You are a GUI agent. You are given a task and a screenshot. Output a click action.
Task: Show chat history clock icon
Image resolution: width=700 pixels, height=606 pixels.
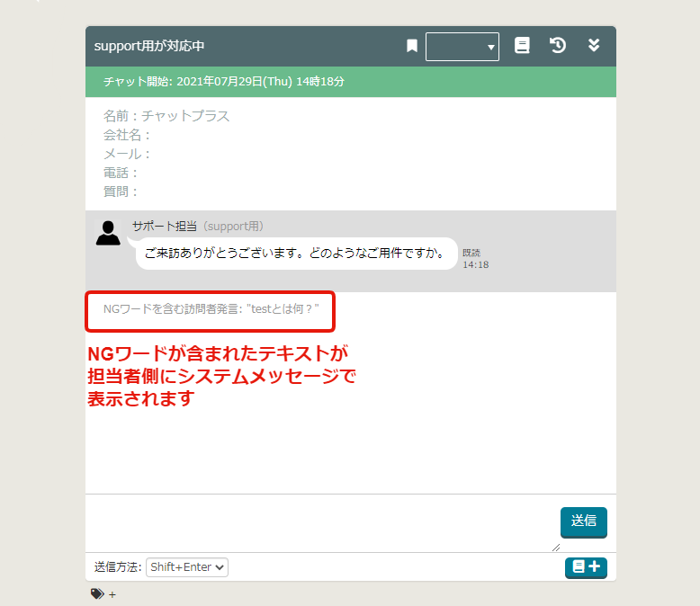pyautogui.click(x=558, y=46)
